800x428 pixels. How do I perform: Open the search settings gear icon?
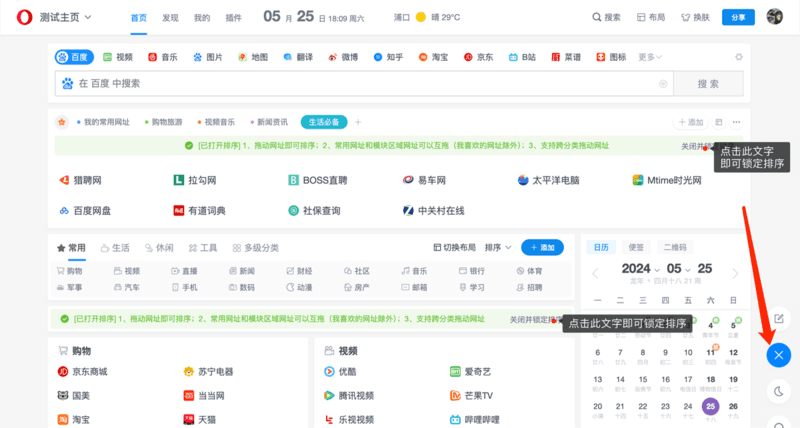click(x=739, y=57)
